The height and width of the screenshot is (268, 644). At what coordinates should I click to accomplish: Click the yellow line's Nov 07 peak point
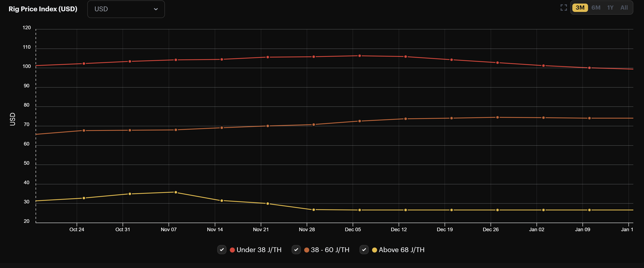click(176, 192)
